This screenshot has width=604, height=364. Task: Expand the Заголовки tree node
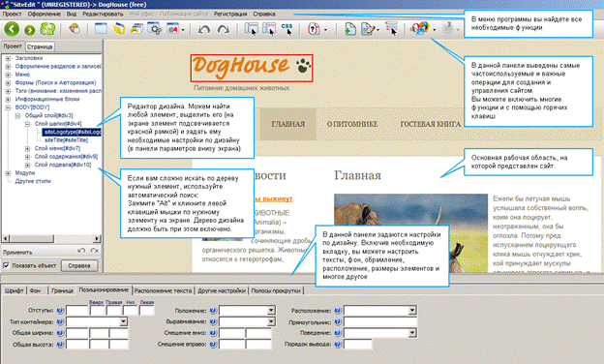[8, 58]
